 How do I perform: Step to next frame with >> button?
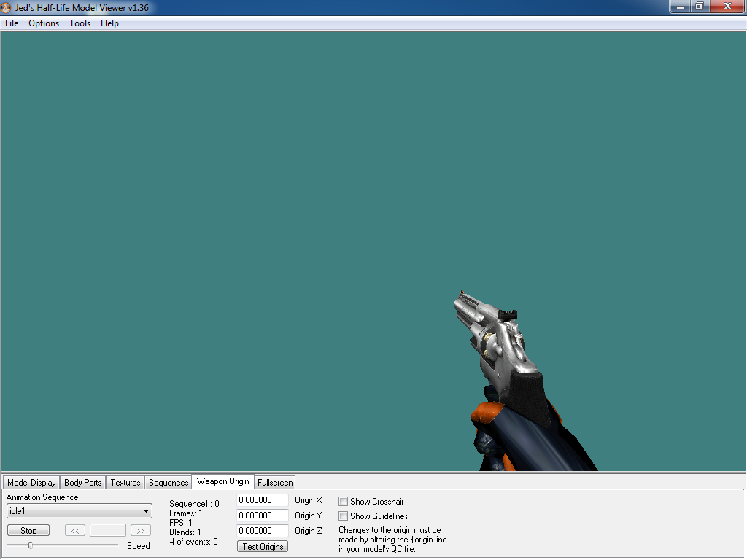[141, 531]
